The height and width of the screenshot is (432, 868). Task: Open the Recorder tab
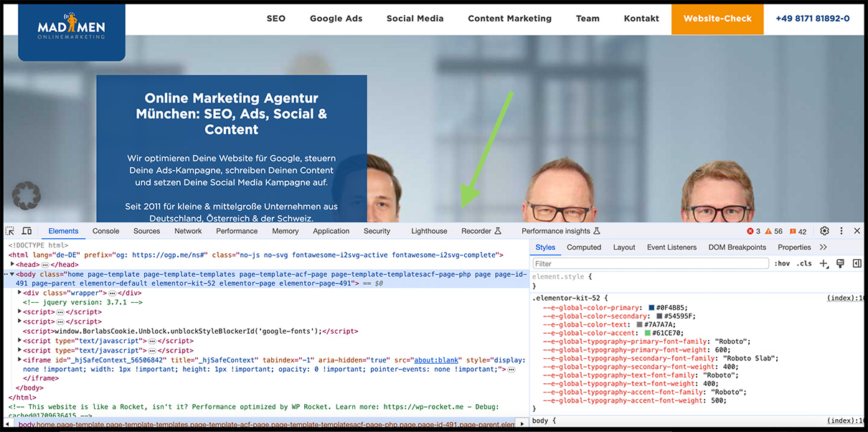476,231
